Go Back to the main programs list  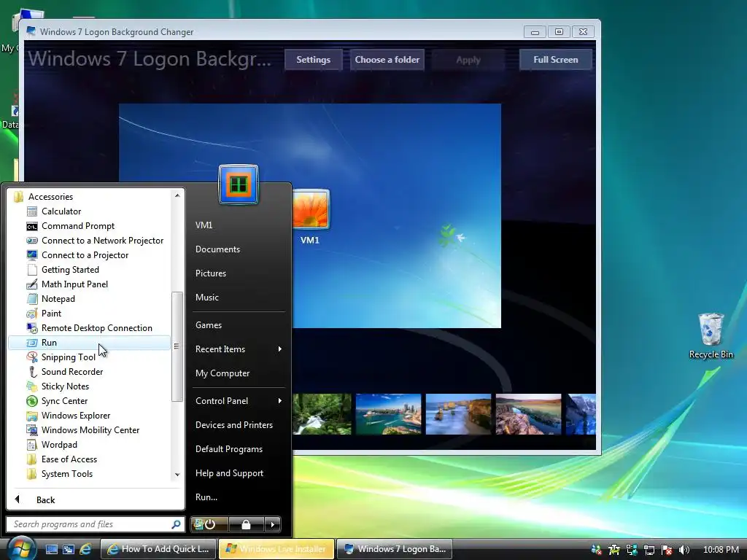click(x=45, y=500)
